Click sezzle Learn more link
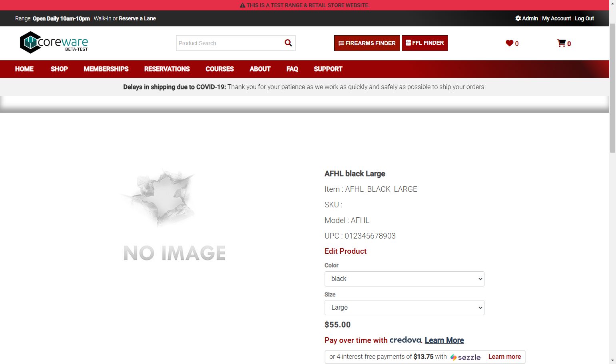Viewport: 616px width, 364px height. pos(504,357)
